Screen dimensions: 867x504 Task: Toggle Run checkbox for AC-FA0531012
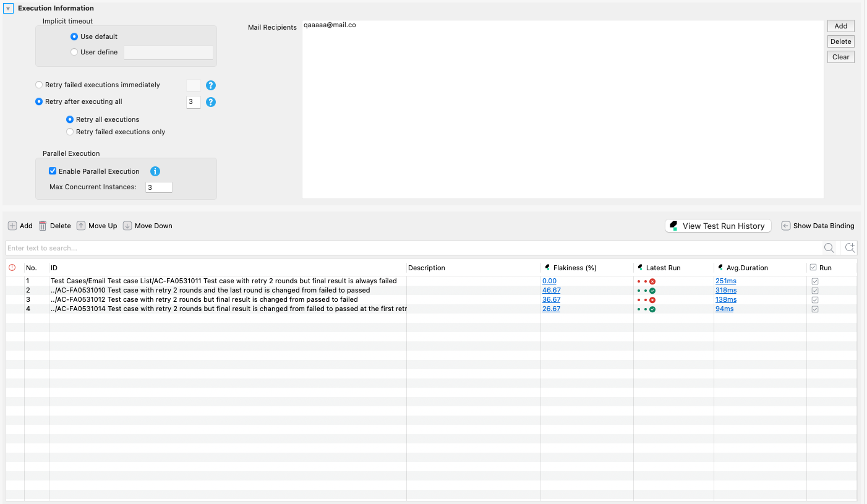[x=815, y=300]
